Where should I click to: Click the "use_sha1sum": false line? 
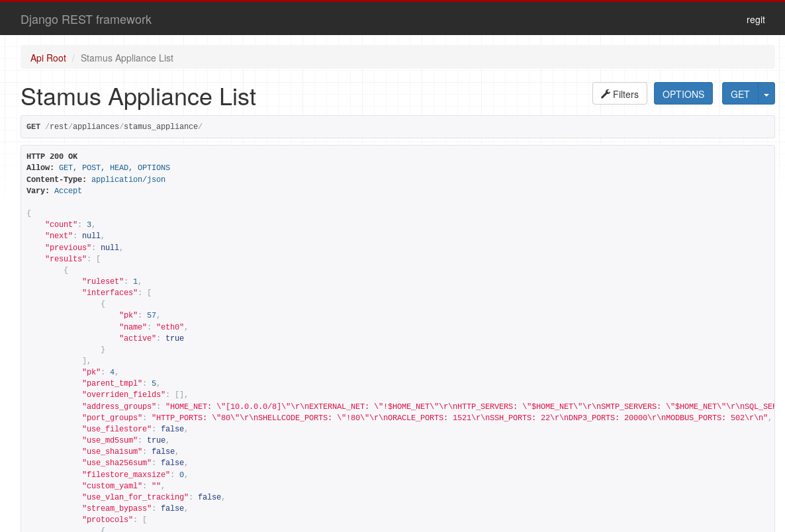pos(130,451)
